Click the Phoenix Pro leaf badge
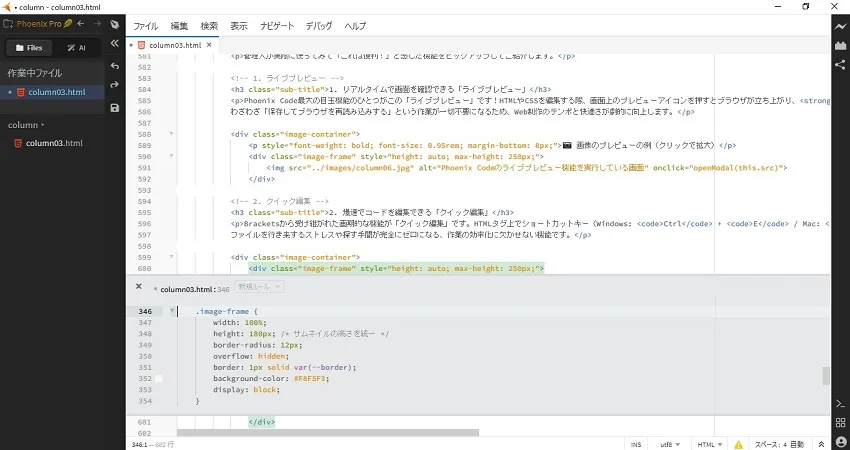The height and width of the screenshot is (450, 850). point(68,24)
